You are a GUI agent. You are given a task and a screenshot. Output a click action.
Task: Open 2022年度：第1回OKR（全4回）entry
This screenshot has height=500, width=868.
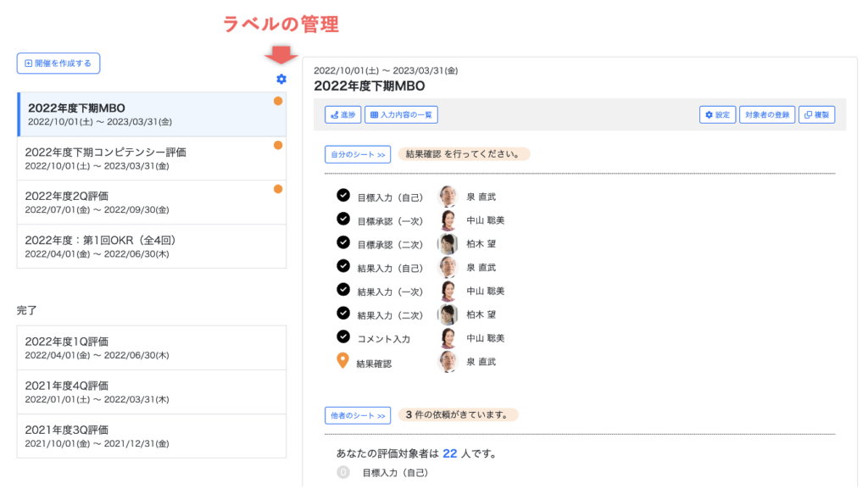point(151,247)
